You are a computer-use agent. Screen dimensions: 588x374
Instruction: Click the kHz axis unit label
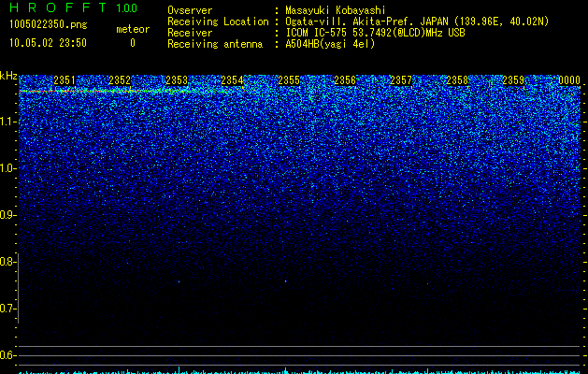8,76
